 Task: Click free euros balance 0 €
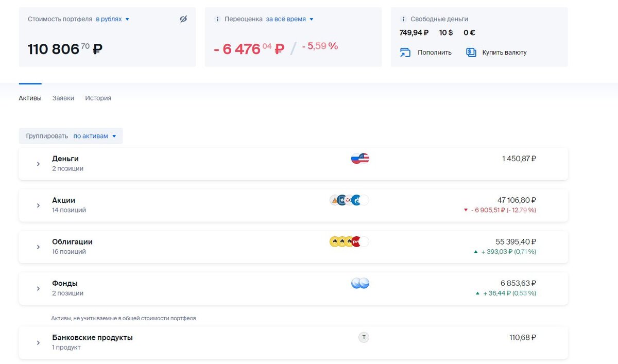pos(469,32)
